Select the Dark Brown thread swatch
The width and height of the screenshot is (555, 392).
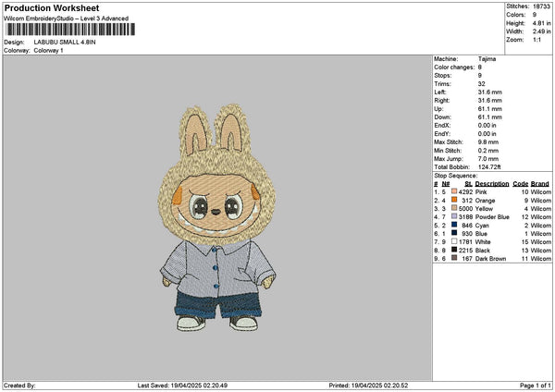point(454,259)
